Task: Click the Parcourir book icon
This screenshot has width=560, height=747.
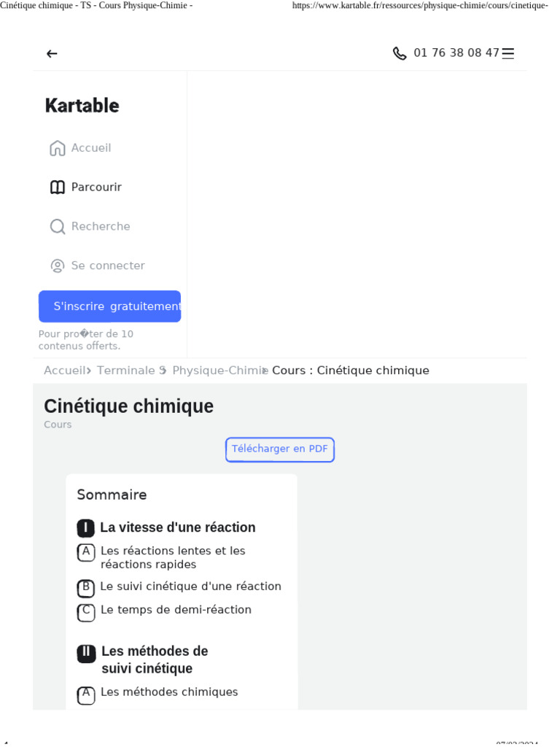Action: (x=57, y=187)
